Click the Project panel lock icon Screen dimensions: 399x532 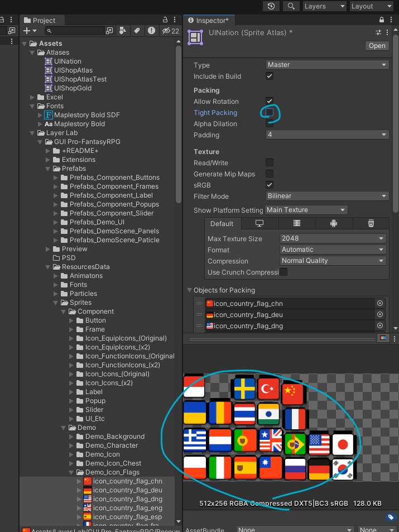tap(165, 20)
